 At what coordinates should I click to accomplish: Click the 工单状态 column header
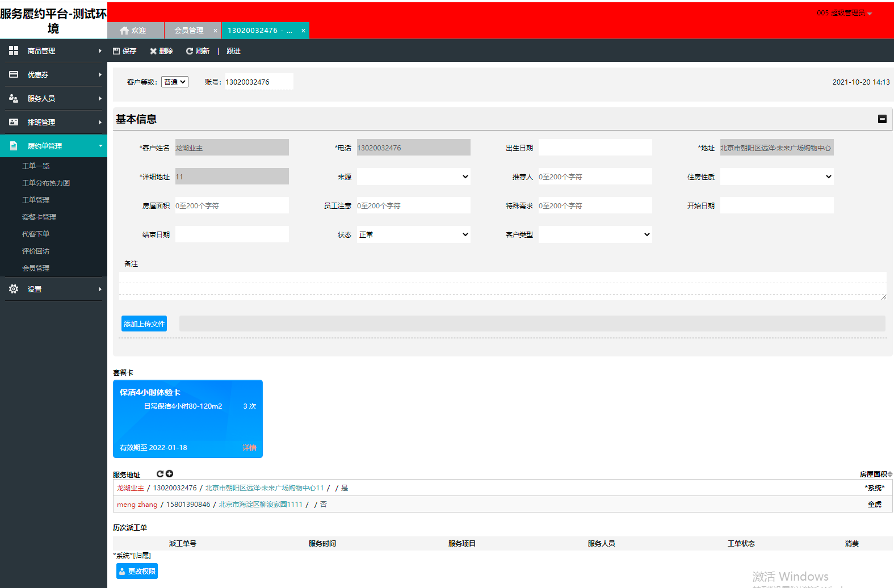pos(741,544)
